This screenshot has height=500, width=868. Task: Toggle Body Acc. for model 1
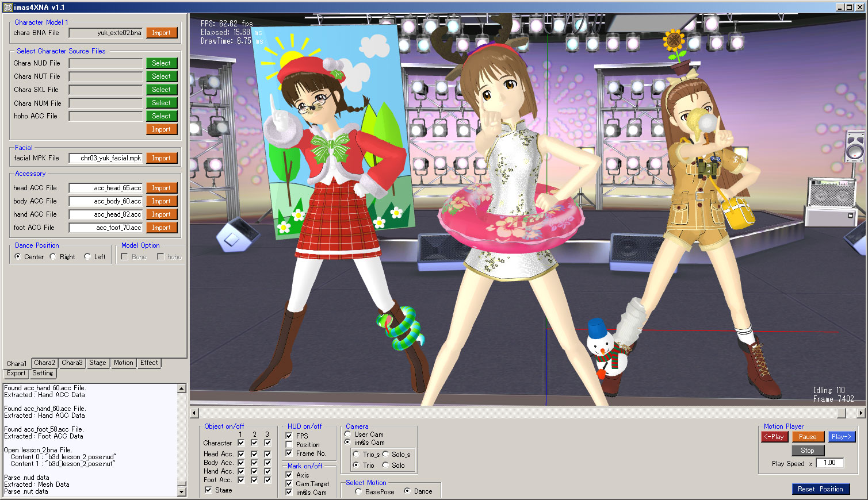pyautogui.click(x=241, y=463)
